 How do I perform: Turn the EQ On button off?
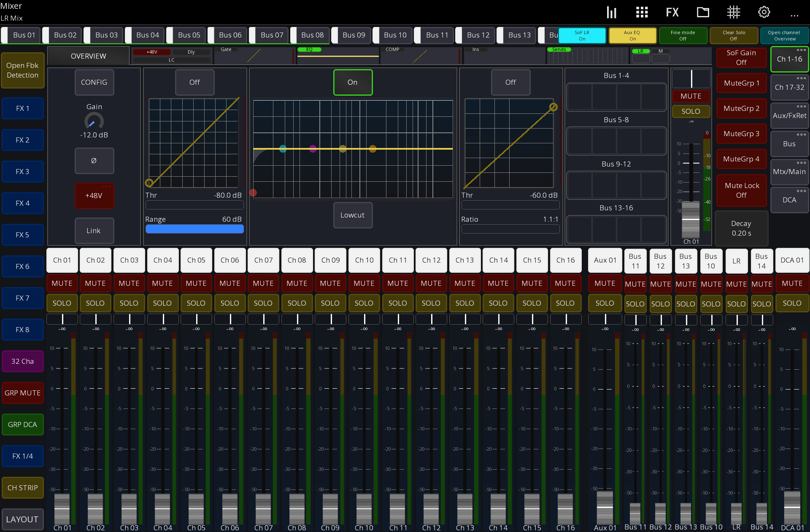click(x=353, y=82)
